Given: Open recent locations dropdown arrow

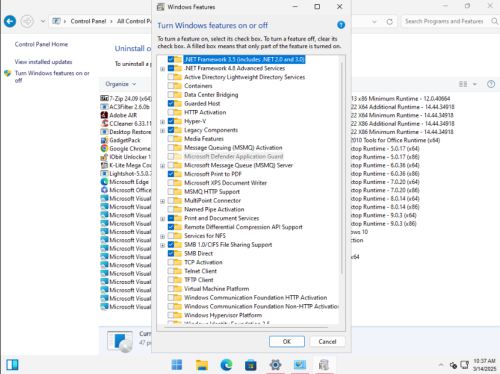Looking at the screenshot, I should (x=43, y=21).
